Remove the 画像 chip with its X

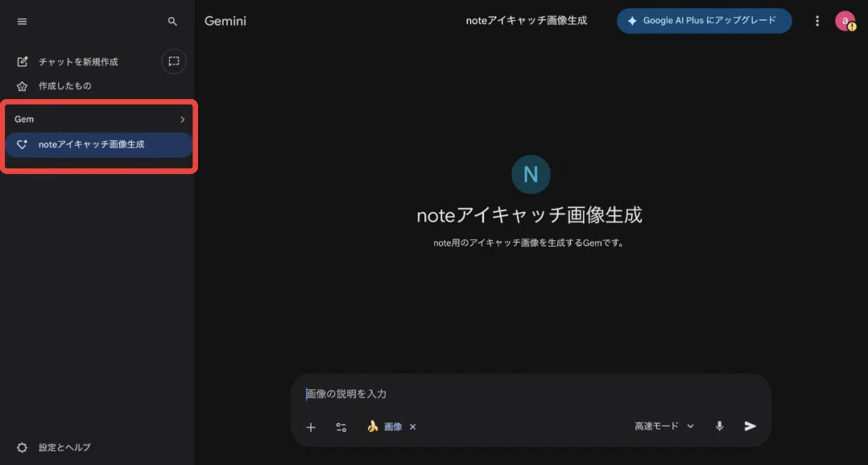(412, 427)
